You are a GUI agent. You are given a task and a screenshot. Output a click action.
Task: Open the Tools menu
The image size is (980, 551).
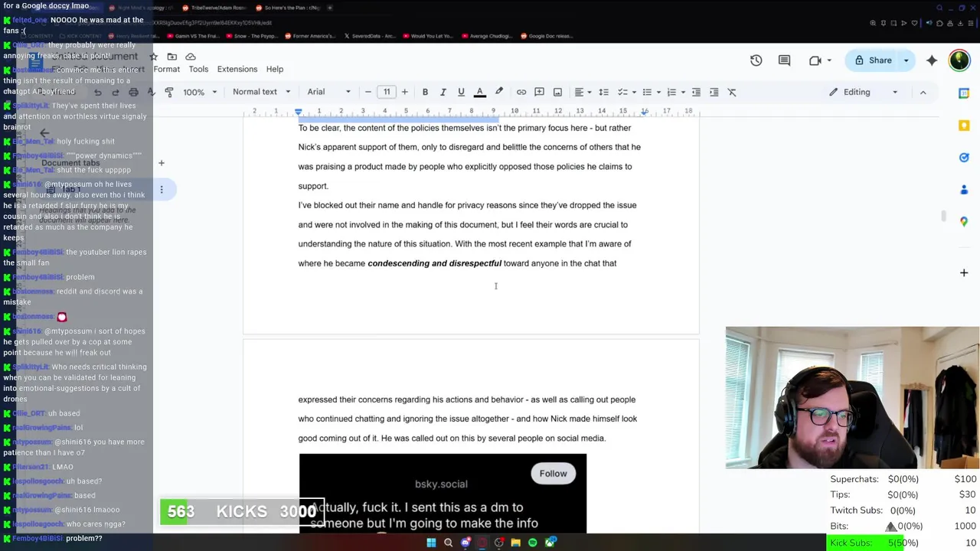coord(198,69)
